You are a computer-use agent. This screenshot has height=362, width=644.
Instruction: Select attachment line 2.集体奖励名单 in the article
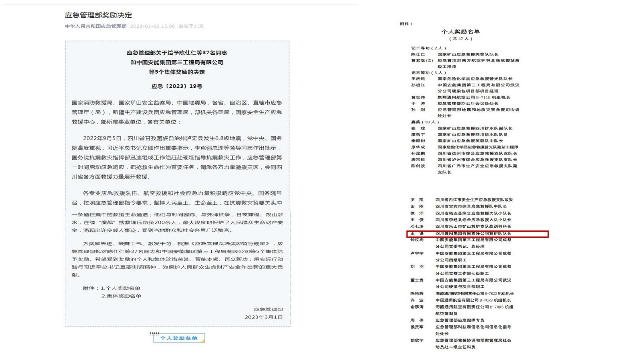[x=121, y=296]
